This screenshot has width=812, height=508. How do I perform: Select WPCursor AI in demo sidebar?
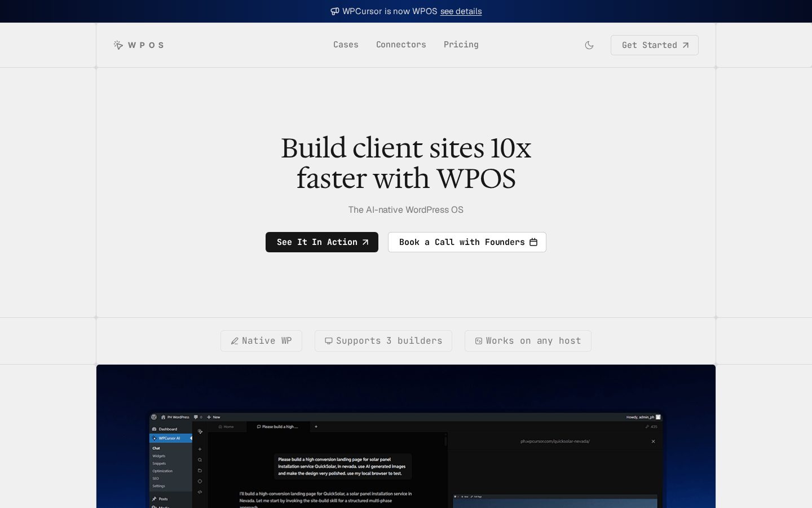tap(171, 438)
